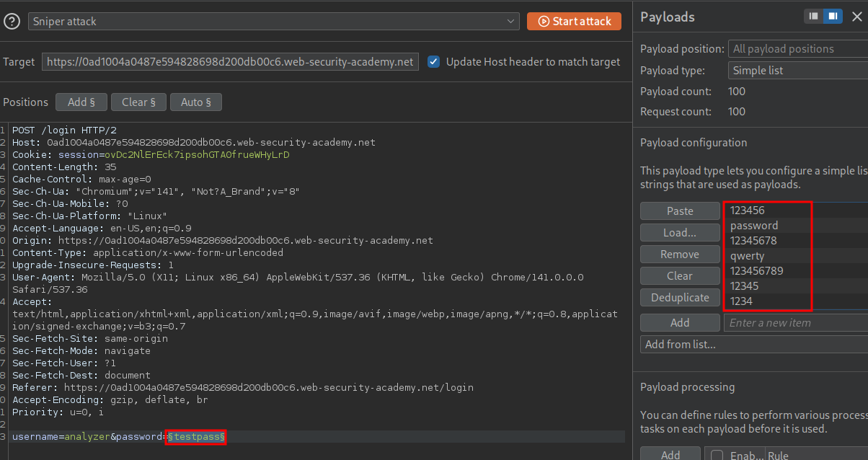Open the Payload position dropdown
Image resolution: width=868 pixels, height=460 pixels.
(797, 49)
